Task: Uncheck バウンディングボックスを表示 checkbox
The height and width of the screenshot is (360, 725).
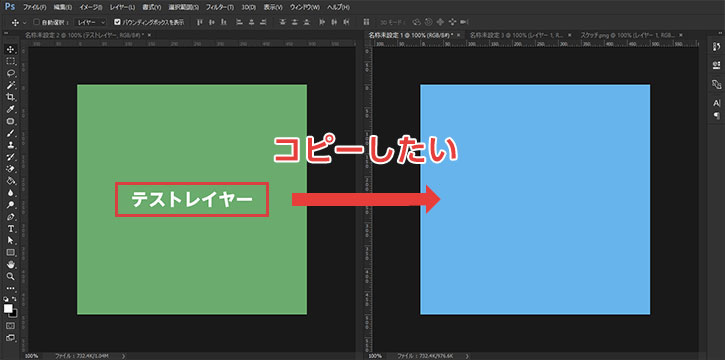Action: point(117,22)
